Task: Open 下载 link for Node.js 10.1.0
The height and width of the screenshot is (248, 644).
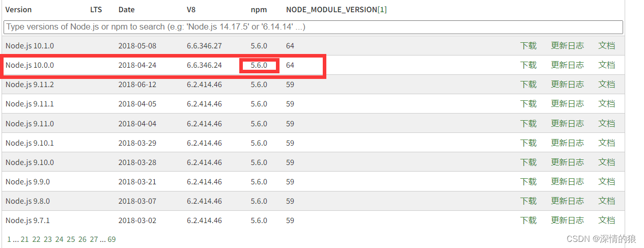Action: (x=528, y=46)
